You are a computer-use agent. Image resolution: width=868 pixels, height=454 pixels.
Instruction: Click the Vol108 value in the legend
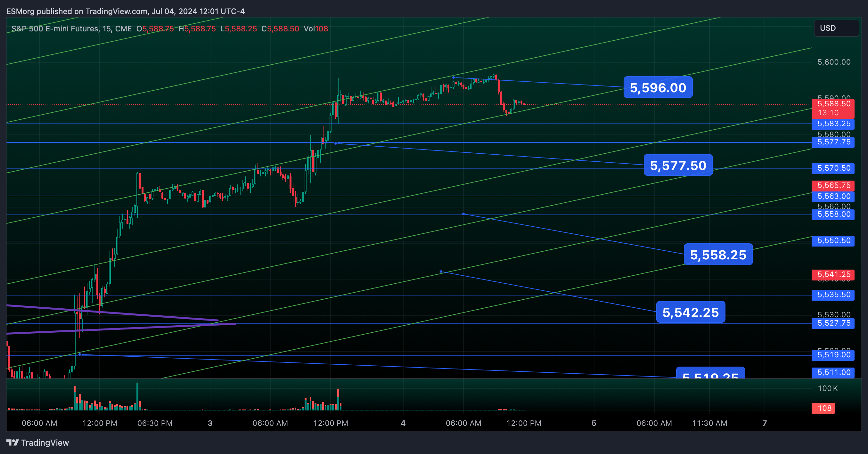[x=316, y=28]
